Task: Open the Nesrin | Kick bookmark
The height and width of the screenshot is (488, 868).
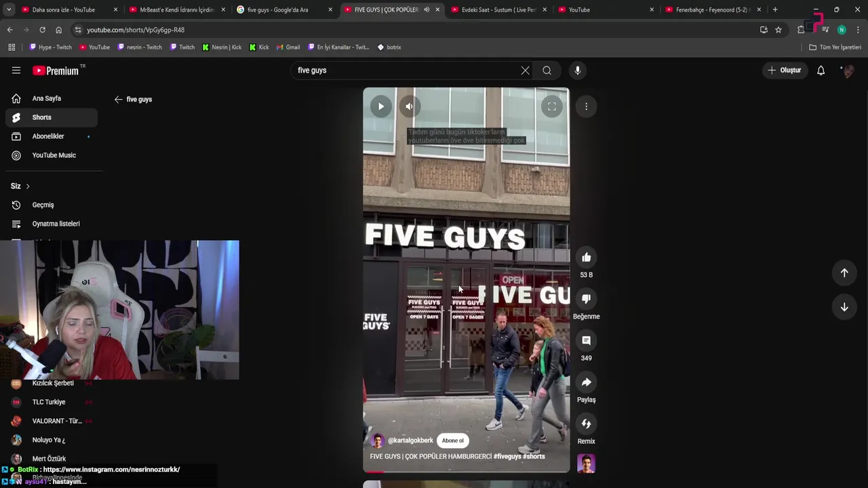Action: 222,47
